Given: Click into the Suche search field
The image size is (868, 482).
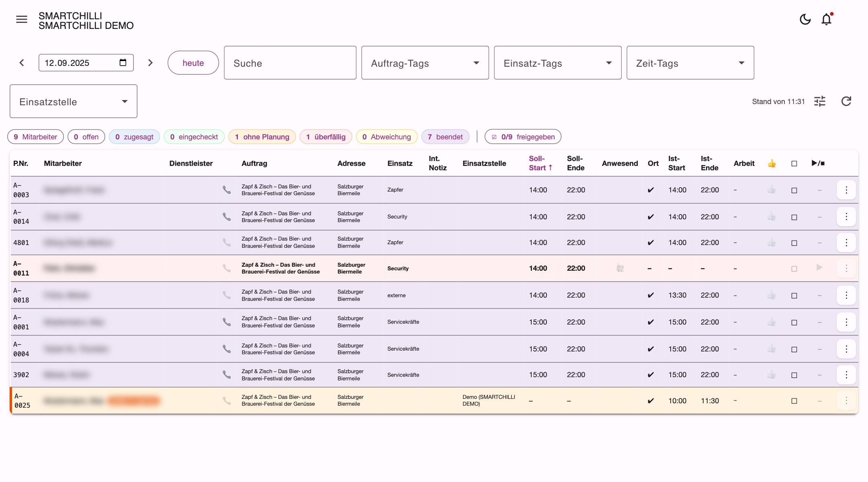Looking at the screenshot, I should [290, 63].
